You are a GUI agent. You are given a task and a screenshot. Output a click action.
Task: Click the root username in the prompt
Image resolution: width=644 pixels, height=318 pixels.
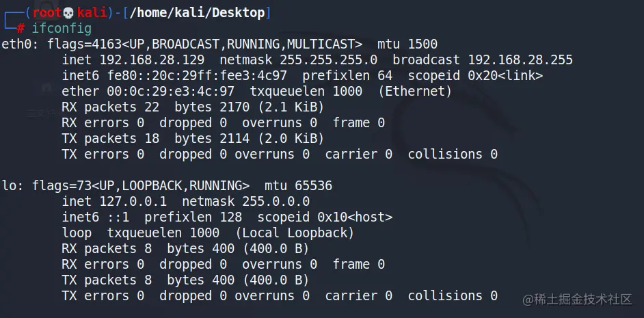tap(46, 13)
